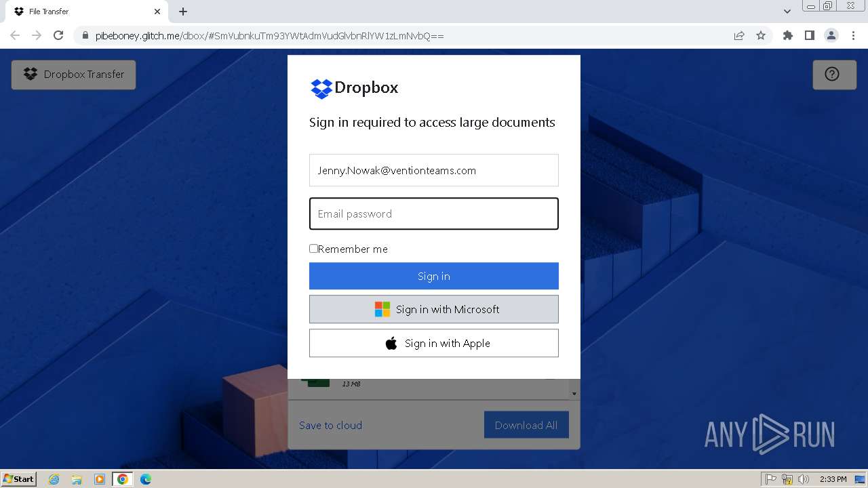Focus the email address field

(434, 170)
